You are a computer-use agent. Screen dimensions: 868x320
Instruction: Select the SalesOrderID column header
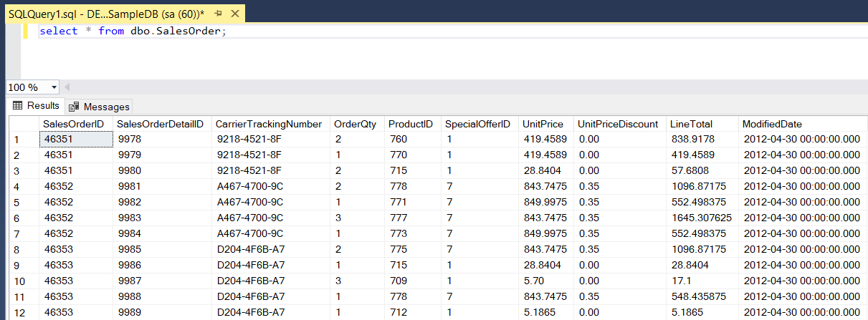coord(74,124)
